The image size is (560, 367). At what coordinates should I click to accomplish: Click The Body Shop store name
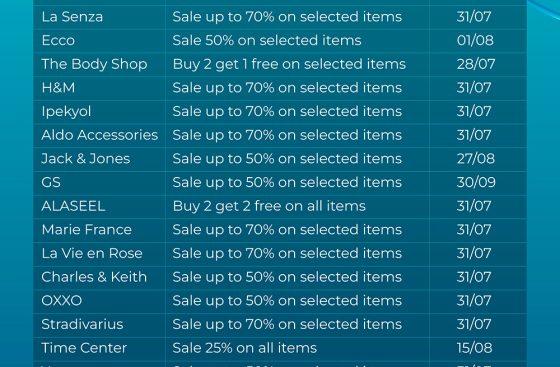click(x=94, y=64)
